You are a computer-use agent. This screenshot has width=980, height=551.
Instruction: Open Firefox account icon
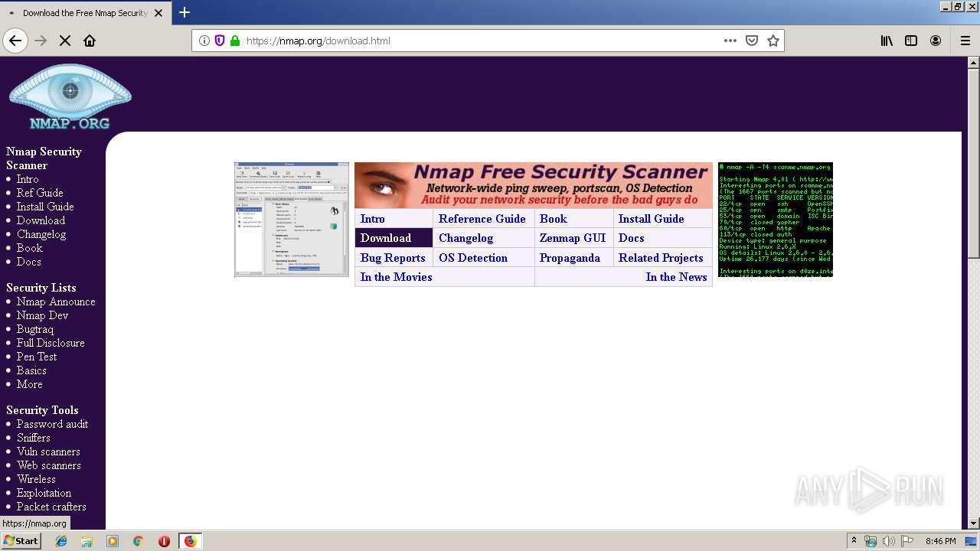click(x=936, y=41)
